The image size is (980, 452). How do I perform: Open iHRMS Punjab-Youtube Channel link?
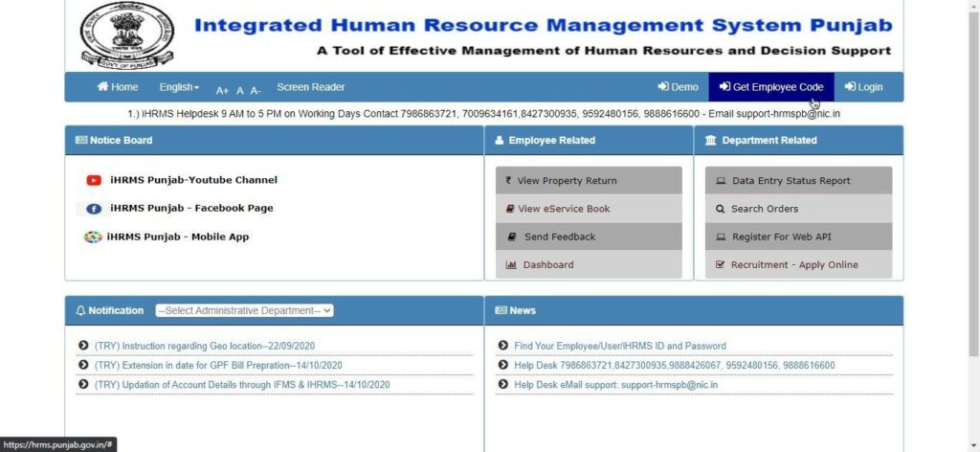pyautogui.click(x=193, y=180)
